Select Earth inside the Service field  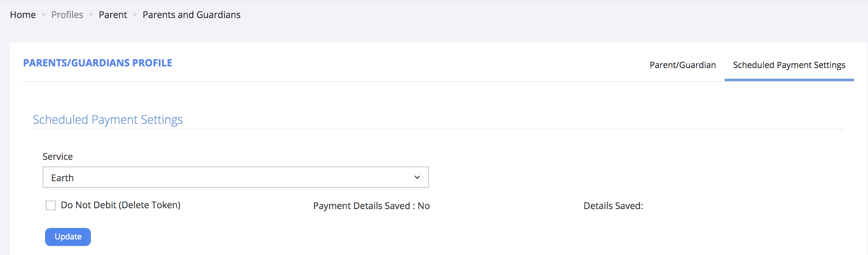pyautogui.click(x=62, y=177)
